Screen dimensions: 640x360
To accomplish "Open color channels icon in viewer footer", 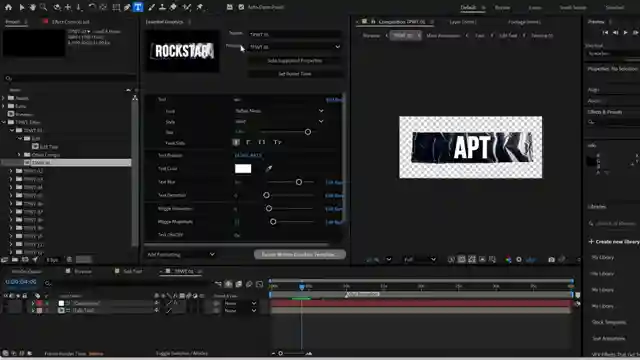I will pyautogui.click(x=508, y=260).
